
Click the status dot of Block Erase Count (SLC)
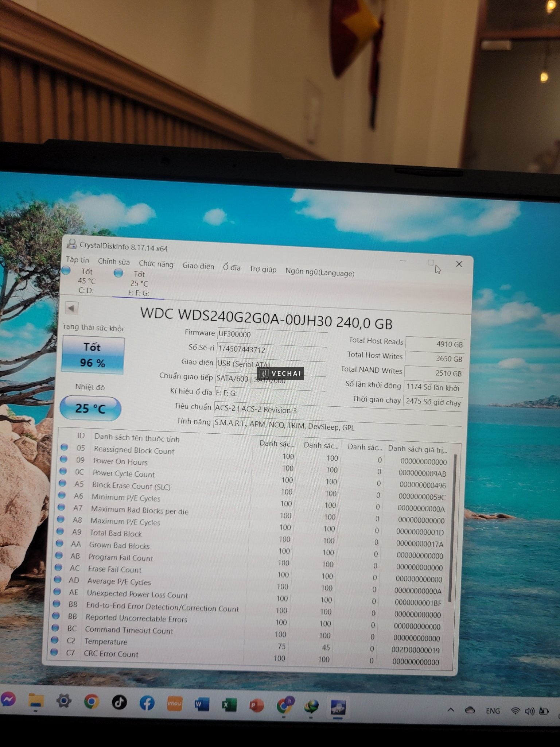(62, 483)
